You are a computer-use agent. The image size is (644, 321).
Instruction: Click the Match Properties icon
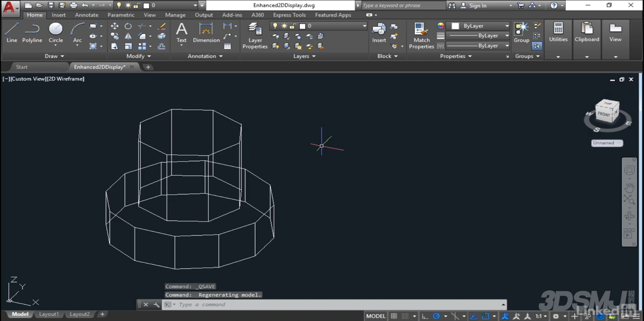pos(422,36)
